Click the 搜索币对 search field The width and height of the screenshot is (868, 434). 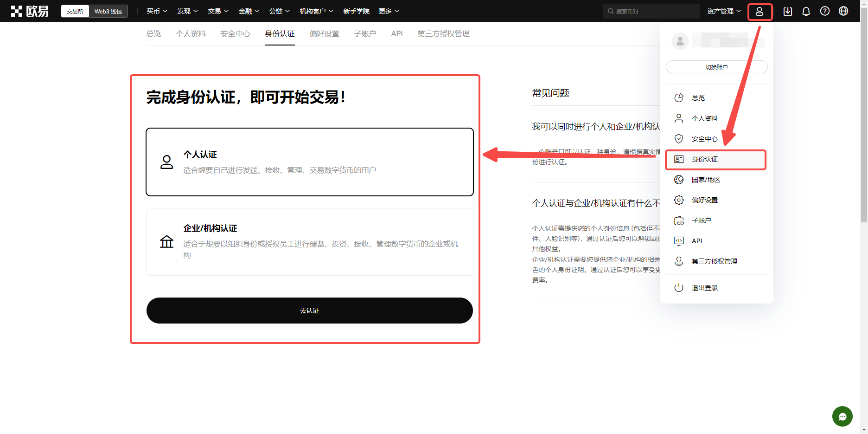pos(651,11)
